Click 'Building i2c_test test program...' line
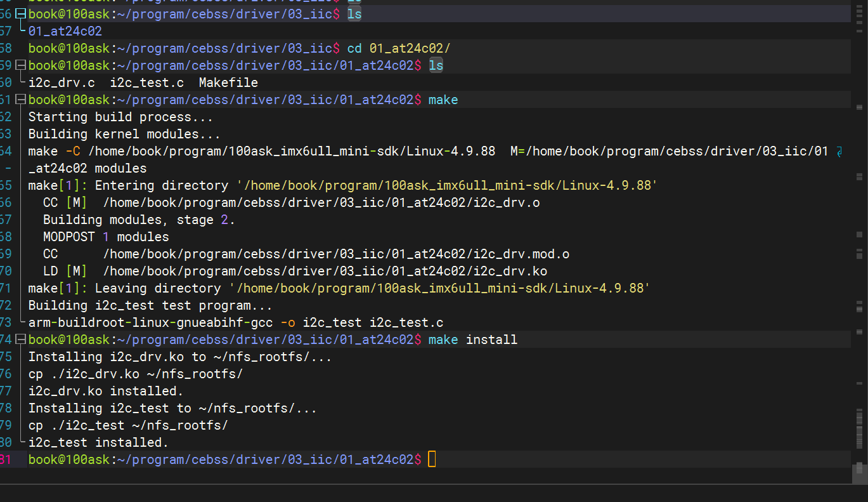Image resolution: width=868 pixels, height=502 pixels. (x=150, y=305)
